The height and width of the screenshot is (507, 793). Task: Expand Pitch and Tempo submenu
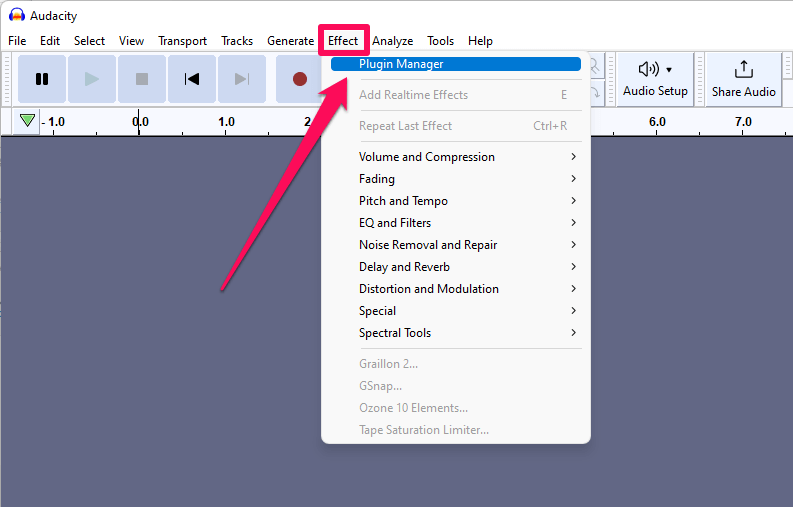coord(456,201)
